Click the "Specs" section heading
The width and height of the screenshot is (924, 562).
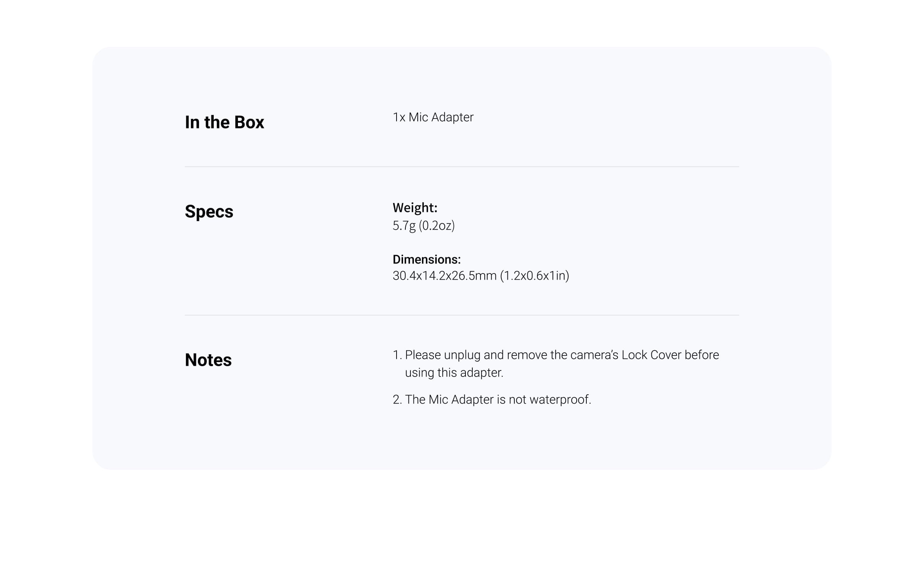tap(209, 212)
